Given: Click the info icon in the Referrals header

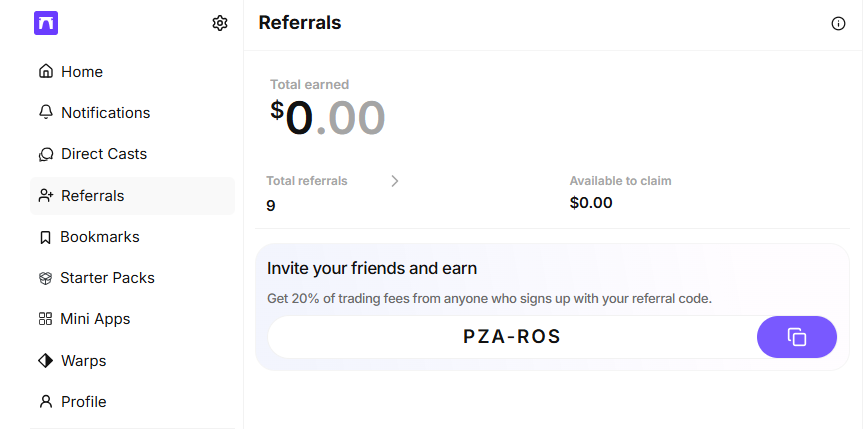Looking at the screenshot, I should [x=838, y=24].
